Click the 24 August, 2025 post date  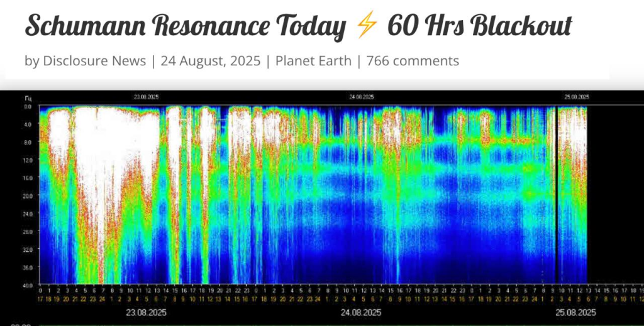pos(209,61)
